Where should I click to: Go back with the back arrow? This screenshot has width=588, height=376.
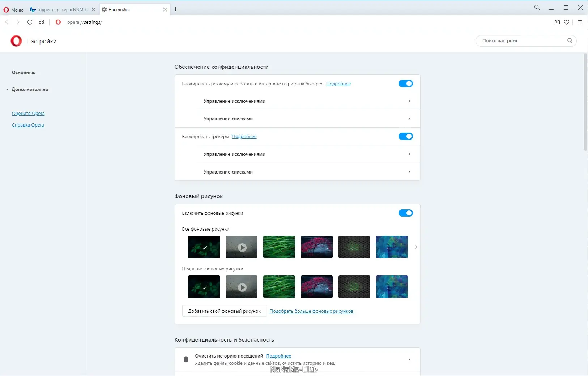click(x=7, y=22)
